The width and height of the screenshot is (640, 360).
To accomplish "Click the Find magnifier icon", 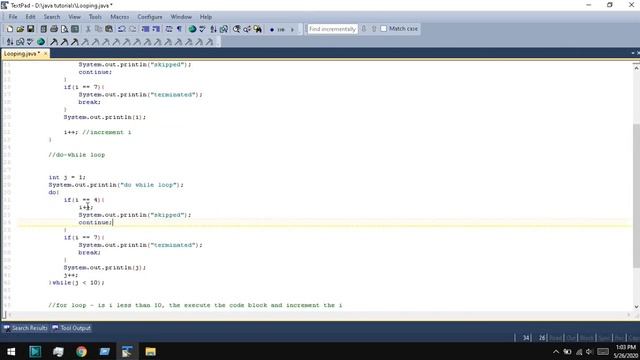I will [x=236, y=29].
